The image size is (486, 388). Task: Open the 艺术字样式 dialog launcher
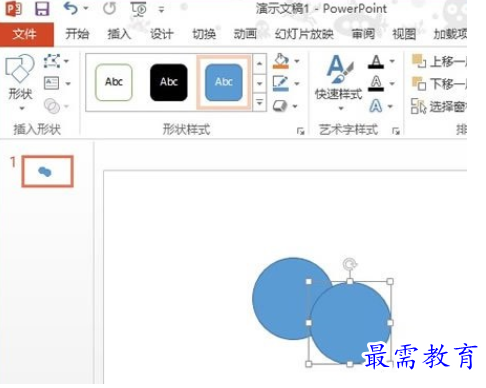coord(396,131)
